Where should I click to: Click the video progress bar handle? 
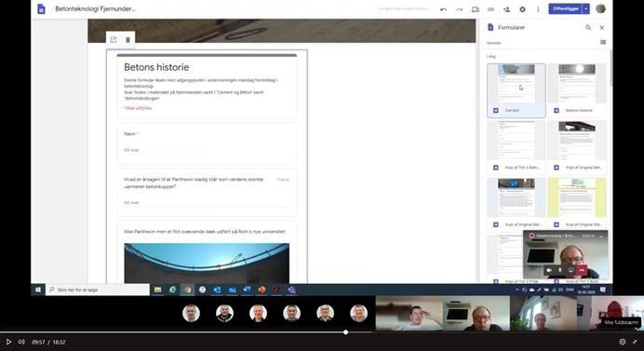[346, 332]
